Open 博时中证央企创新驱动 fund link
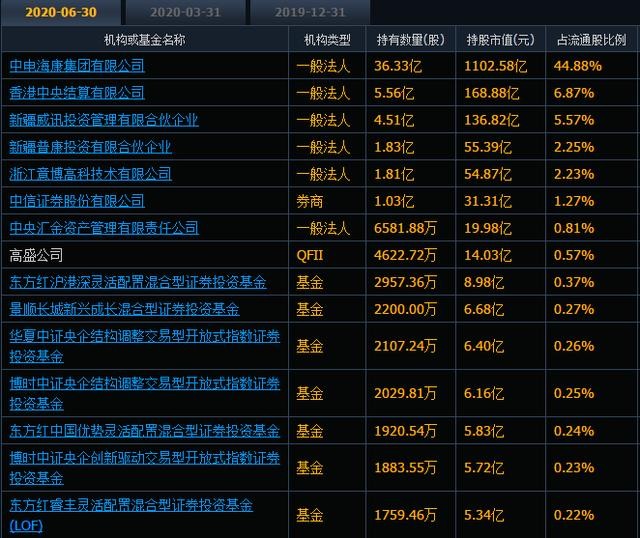The image size is (640, 538). (145, 467)
